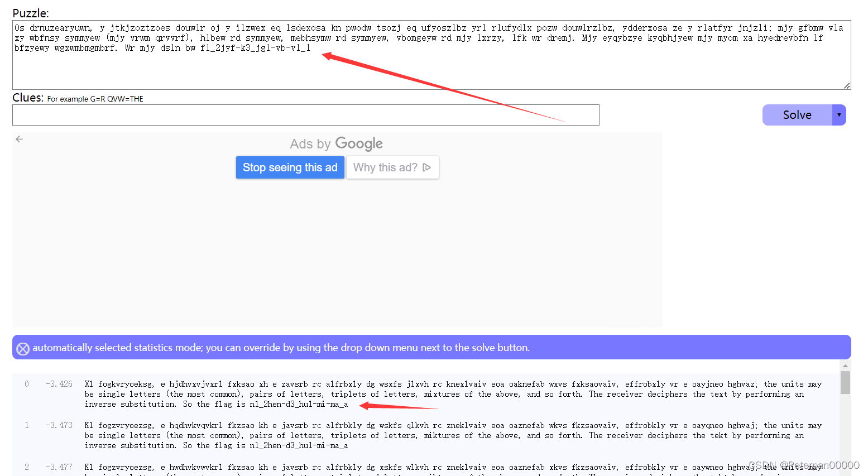Click the 'Ads by Google' label
The width and height of the screenshot is (868, 476).
(x=336, y=144)
